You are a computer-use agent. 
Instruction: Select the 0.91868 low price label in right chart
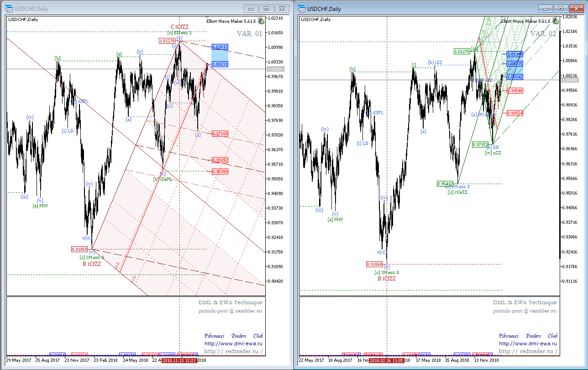[374, 264]
